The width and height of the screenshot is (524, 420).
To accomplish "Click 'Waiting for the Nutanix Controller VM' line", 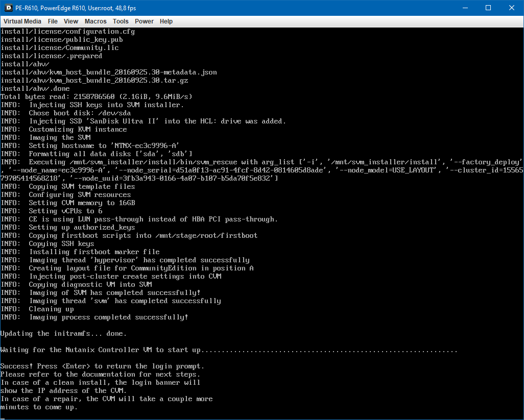I will (x=229, y=350).
